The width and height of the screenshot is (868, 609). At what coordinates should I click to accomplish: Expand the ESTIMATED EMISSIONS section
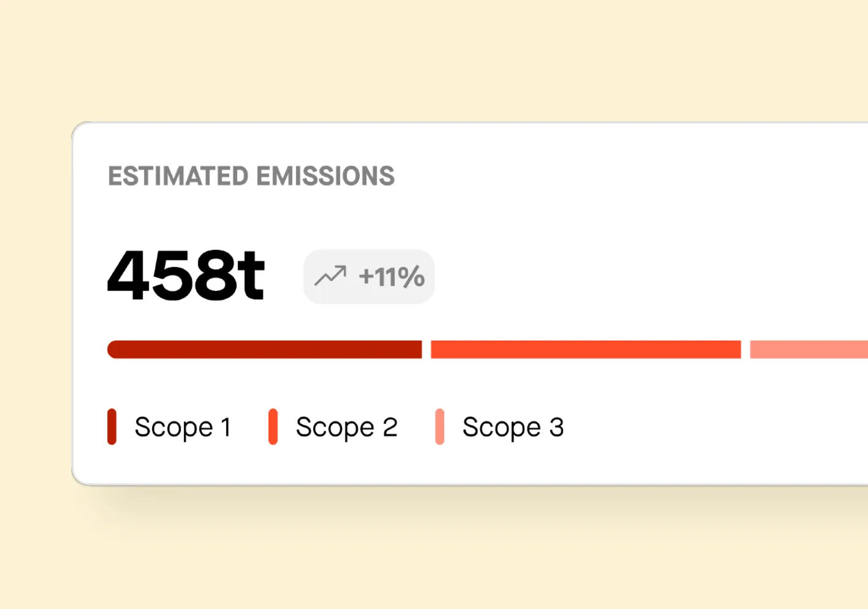point(251,176)
